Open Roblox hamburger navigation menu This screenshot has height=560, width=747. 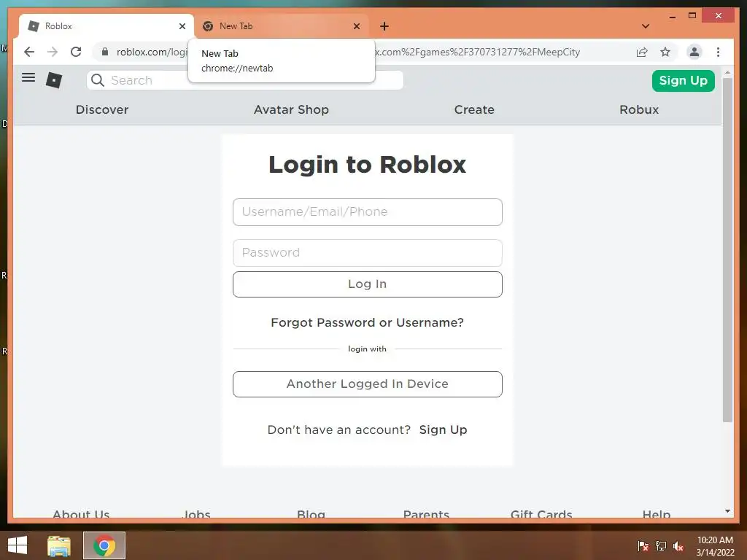[28, 77]
